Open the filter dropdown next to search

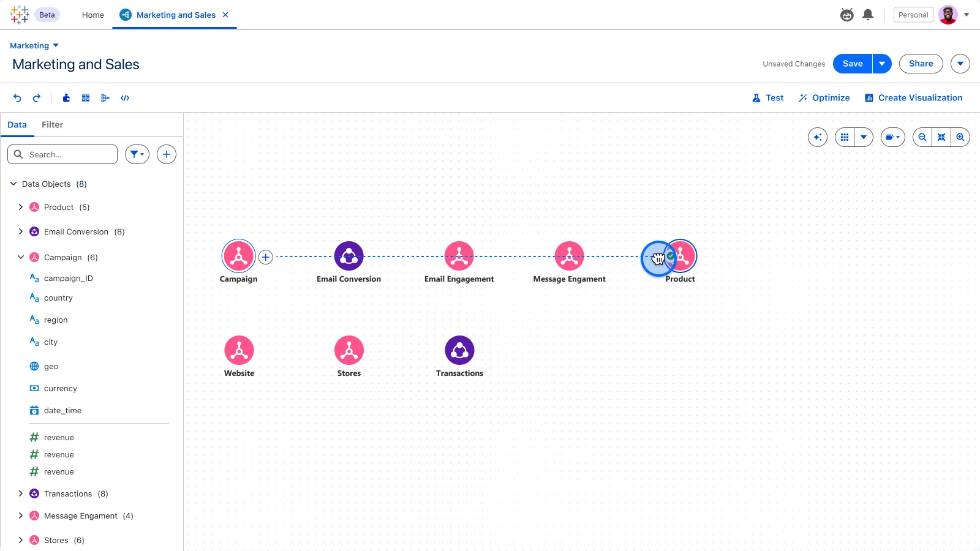(137, 154)
